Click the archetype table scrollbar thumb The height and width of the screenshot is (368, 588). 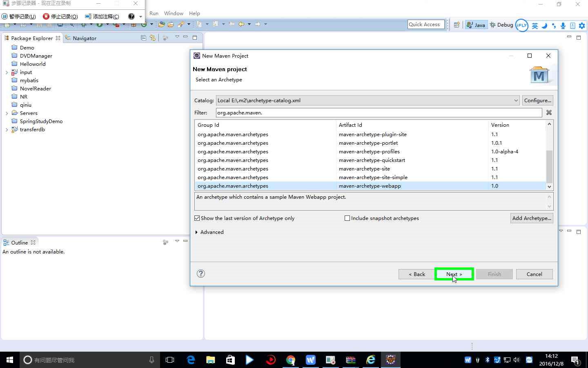click(549, 166)
